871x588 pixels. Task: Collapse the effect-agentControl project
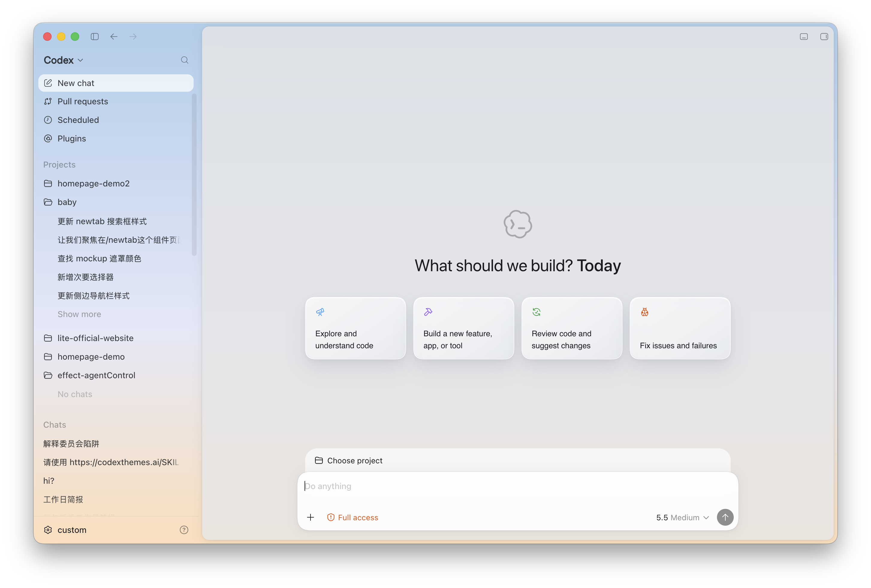(116, 375)
